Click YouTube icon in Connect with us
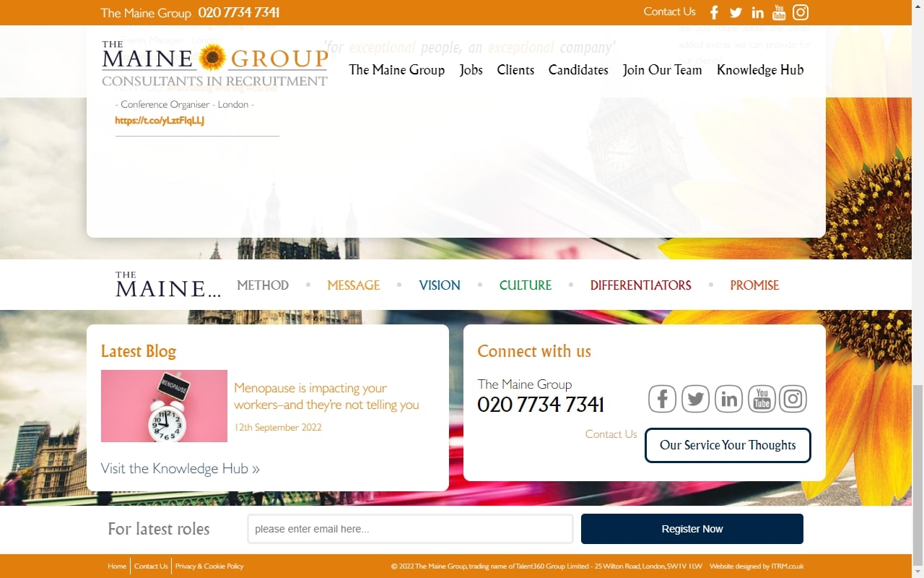 point(762,399)
